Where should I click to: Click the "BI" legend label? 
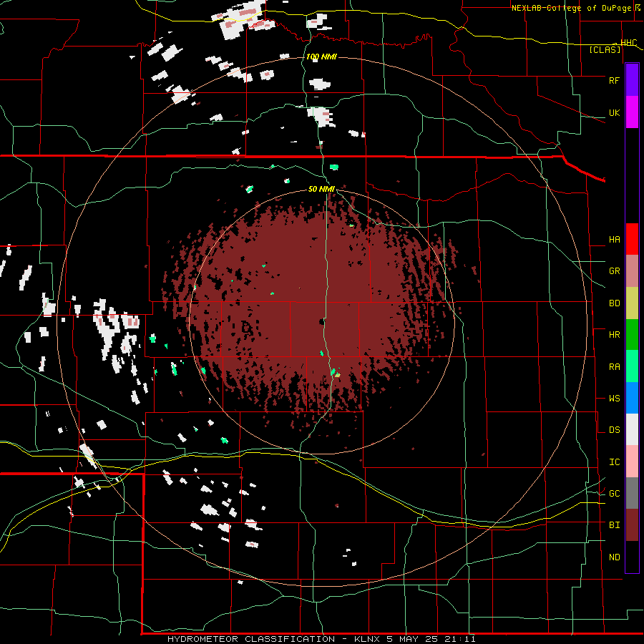614,525
